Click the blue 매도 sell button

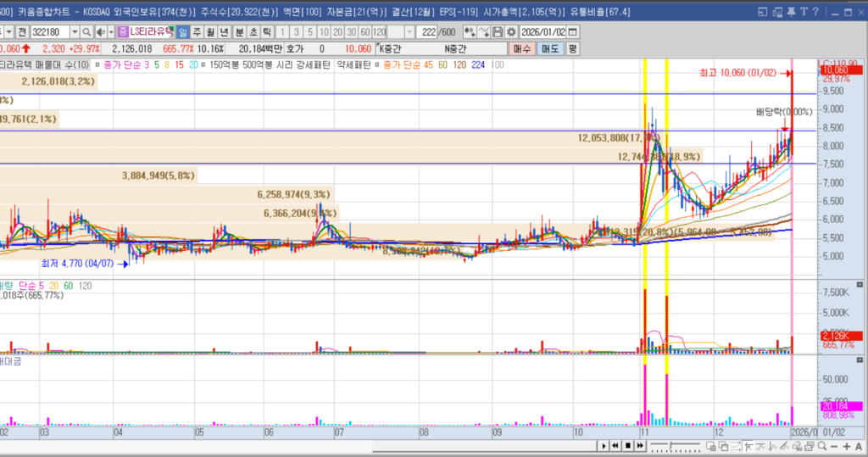coord(550,49)
